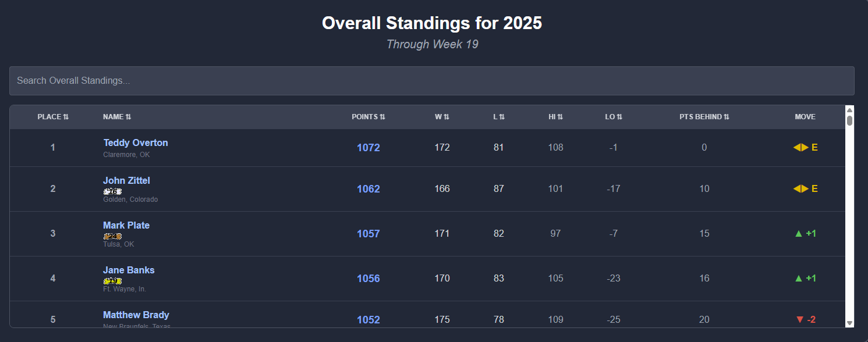Click Mark Plate's badge icon
The width and height of the screenshot is (868, 342).
pyautogui.click(x=112, y=236)
